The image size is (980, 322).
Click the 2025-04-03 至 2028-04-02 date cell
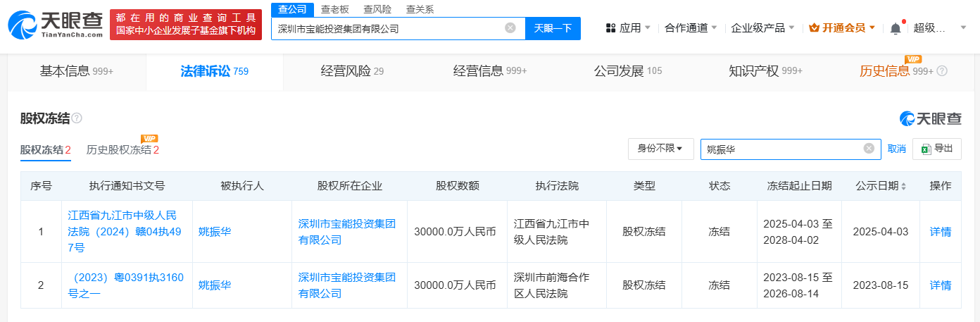pos(798,231)
